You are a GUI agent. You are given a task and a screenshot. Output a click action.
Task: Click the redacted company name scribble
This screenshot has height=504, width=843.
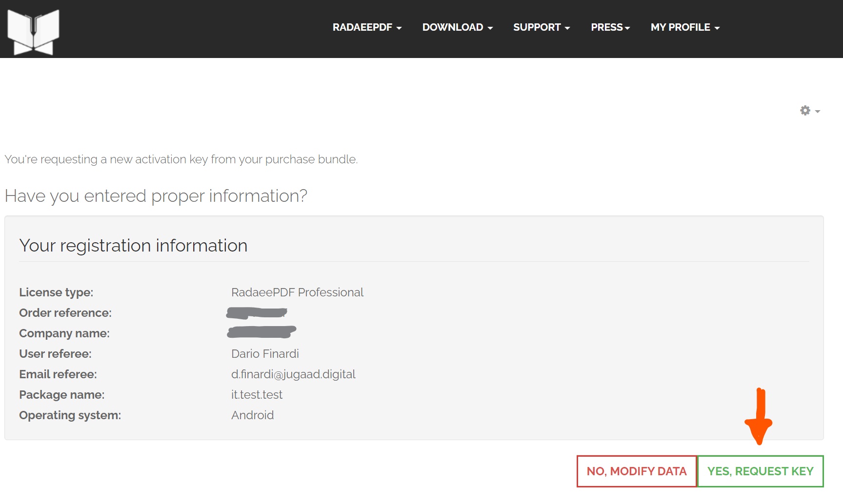pos(262,332)
